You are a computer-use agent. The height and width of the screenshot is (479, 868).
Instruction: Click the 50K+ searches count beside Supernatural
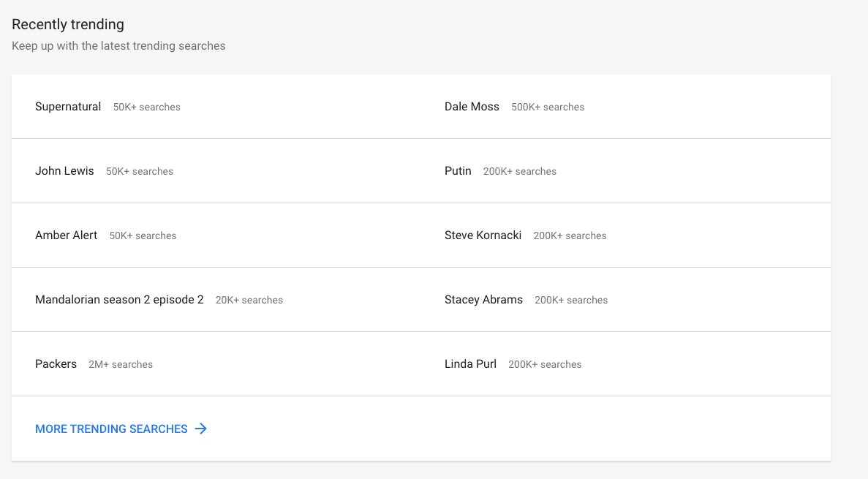147,108
